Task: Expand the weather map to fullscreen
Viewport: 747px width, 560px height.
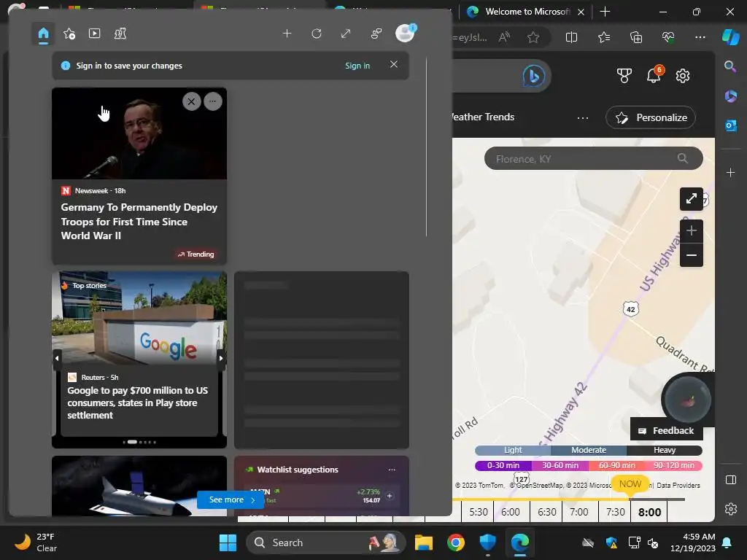Action: (692, 198)
